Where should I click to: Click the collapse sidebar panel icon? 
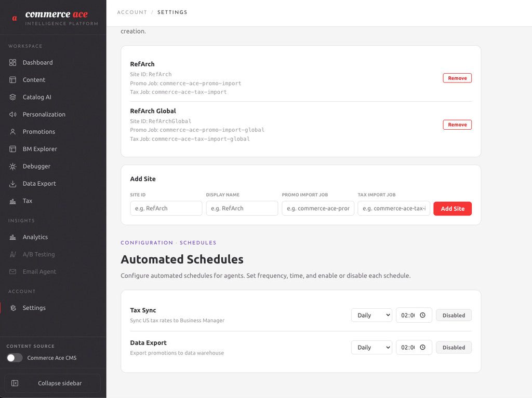pos(15,383)
